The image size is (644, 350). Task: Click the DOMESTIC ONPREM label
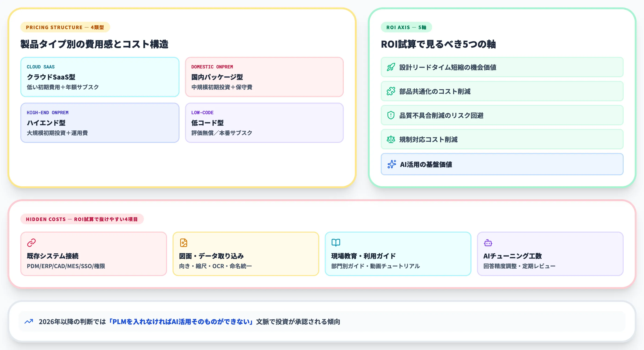click(x=212, y=67)
